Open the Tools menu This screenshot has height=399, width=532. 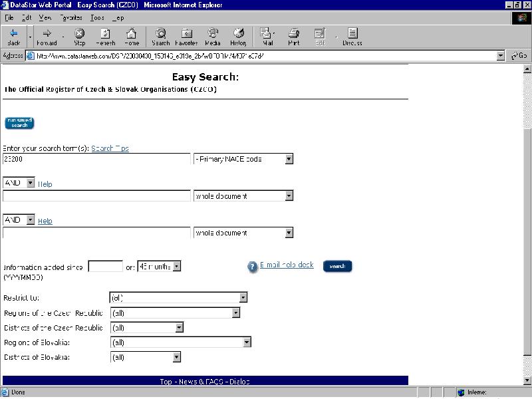(97, 18)
